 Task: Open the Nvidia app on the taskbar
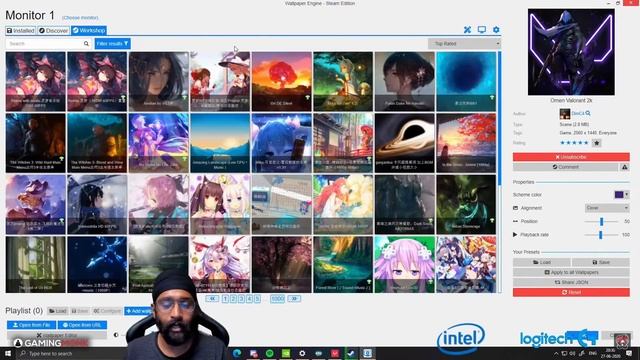tap(286, 353)
